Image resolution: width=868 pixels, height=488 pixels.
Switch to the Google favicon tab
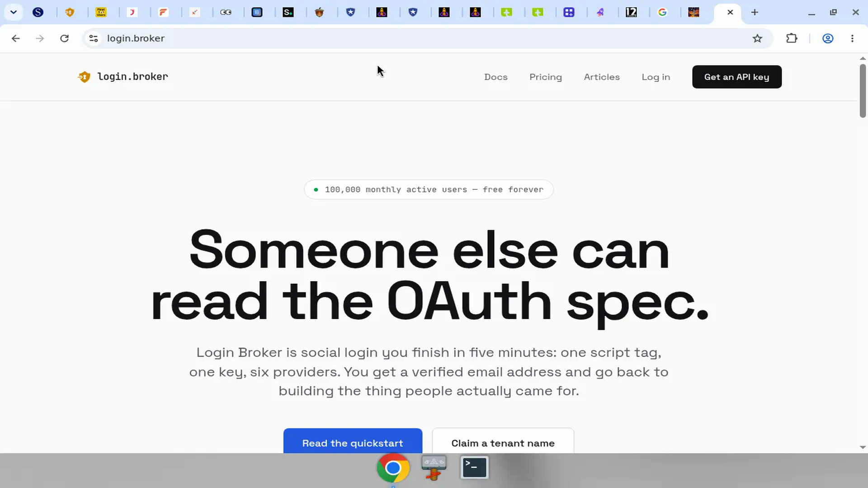pos(662,12)
